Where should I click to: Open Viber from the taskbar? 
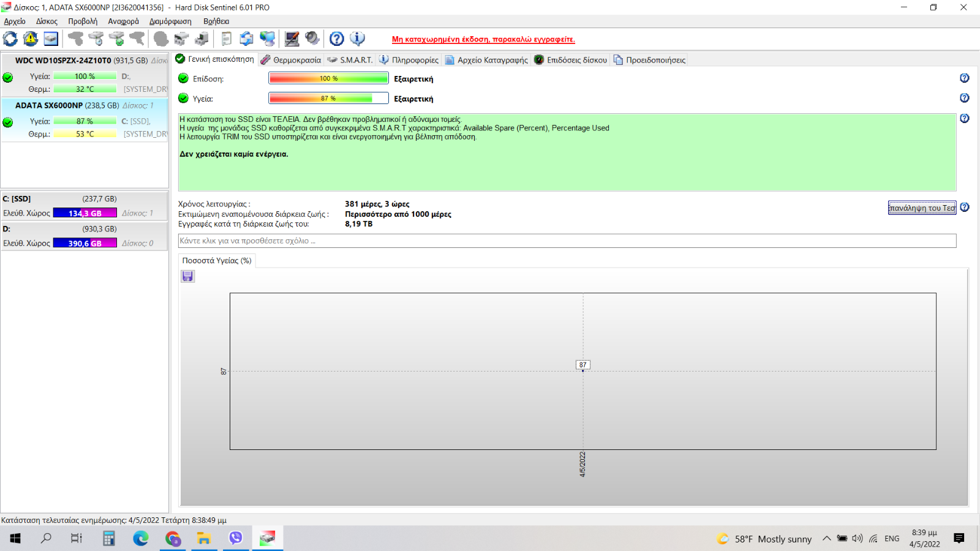[236, 538]
